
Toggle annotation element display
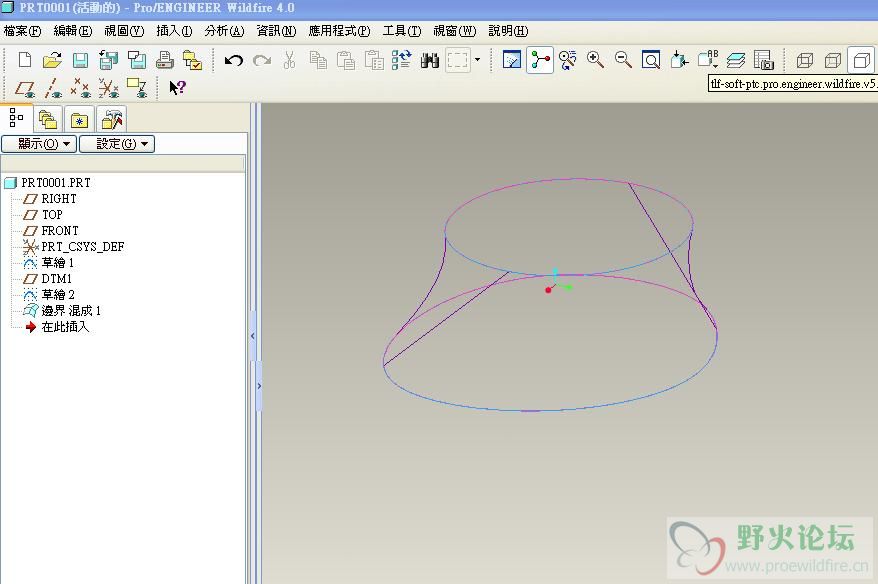[x=137, y=88]
